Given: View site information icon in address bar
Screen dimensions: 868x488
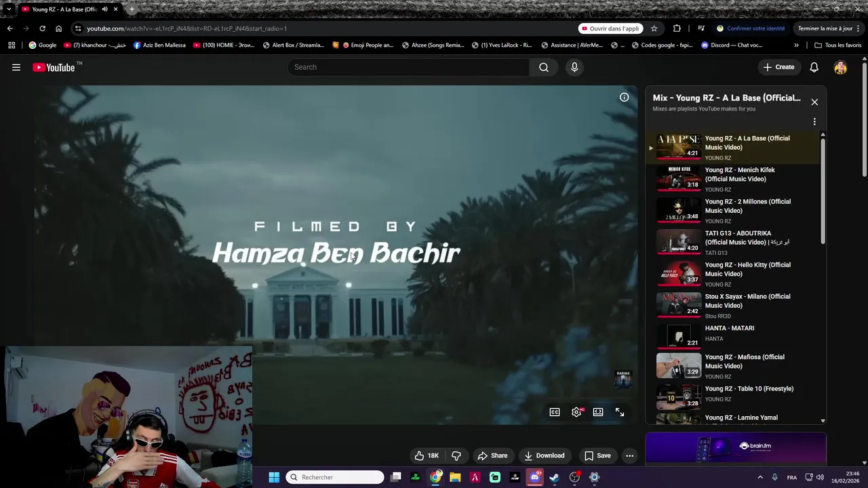Looking at the screenshot, I should pyautogui.click(x=78, y=28).
